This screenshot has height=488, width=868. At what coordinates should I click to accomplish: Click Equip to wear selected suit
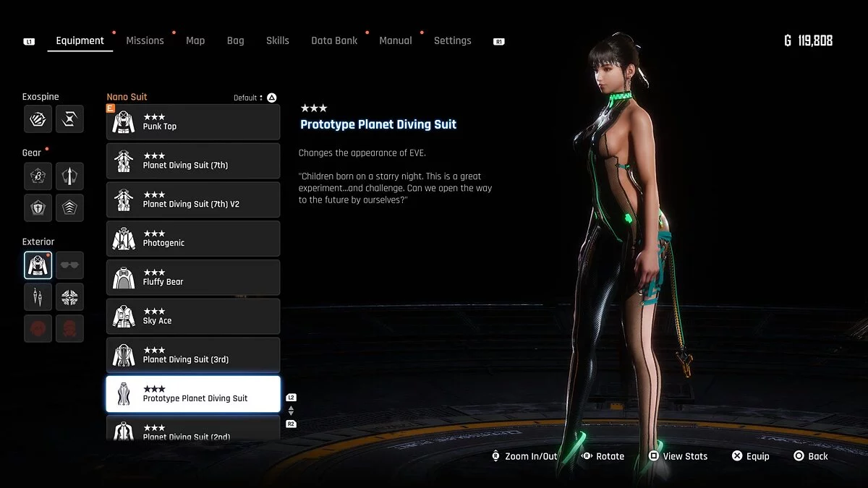pyautogui.click(x=750, y=456)
